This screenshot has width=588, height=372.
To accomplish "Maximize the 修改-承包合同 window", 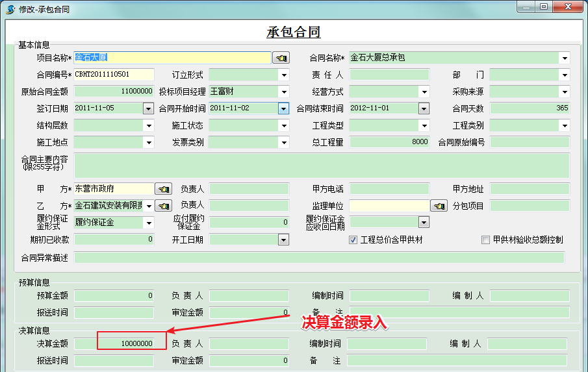I will pos(544,6).
